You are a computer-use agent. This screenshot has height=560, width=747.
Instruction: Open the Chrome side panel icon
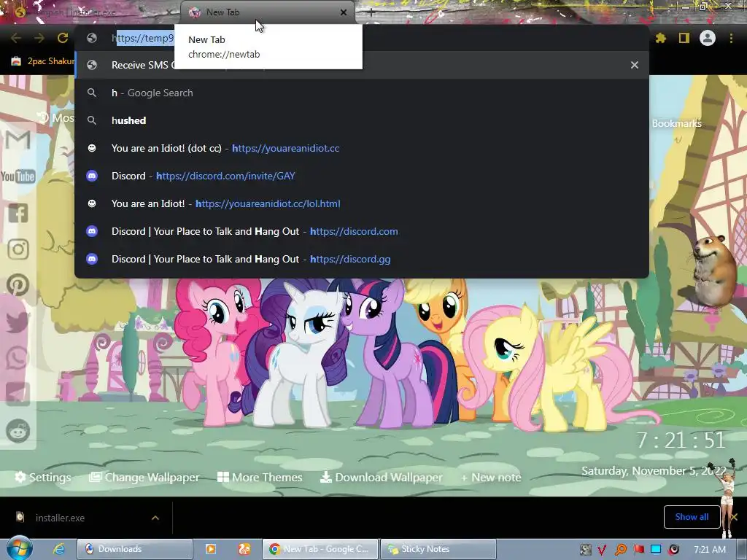click(684, 38)
